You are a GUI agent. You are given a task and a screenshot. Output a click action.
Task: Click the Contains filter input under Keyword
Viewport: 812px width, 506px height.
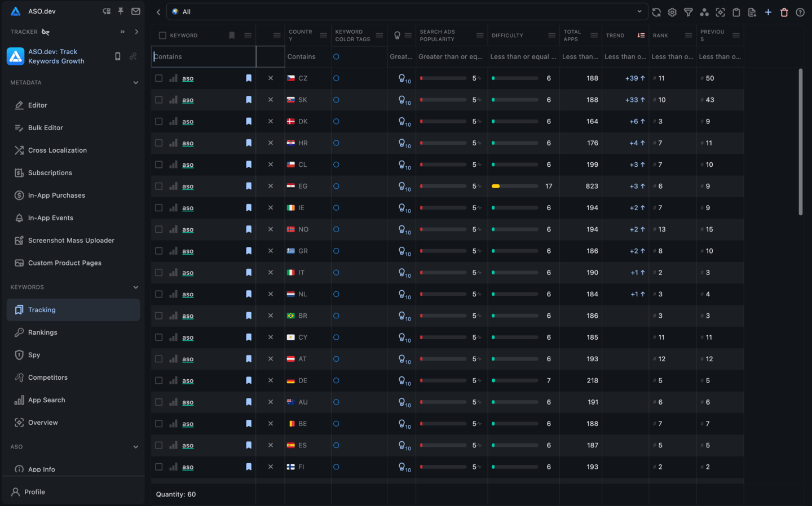(x=203, y=56)
